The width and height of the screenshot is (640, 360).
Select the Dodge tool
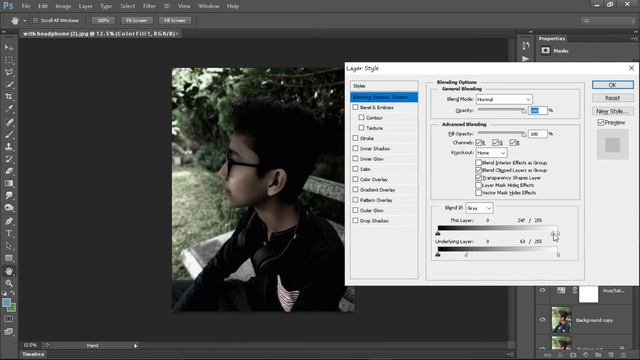pos(9,208)
